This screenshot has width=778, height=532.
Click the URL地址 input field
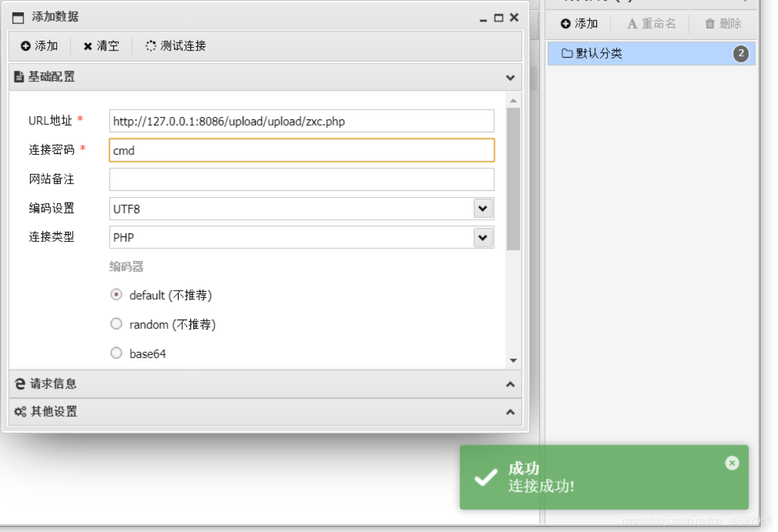[x=302, y=121]
